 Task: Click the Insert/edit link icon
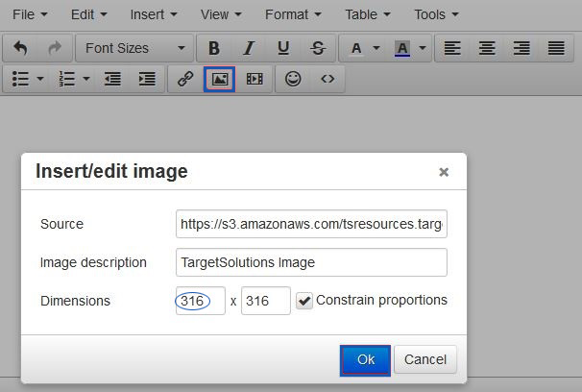point(185,80)
